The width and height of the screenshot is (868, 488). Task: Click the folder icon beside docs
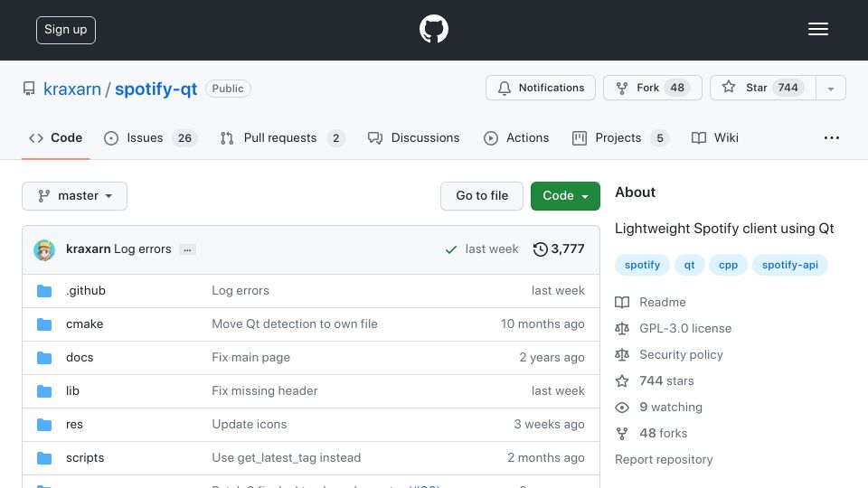(x=44, y=358)
